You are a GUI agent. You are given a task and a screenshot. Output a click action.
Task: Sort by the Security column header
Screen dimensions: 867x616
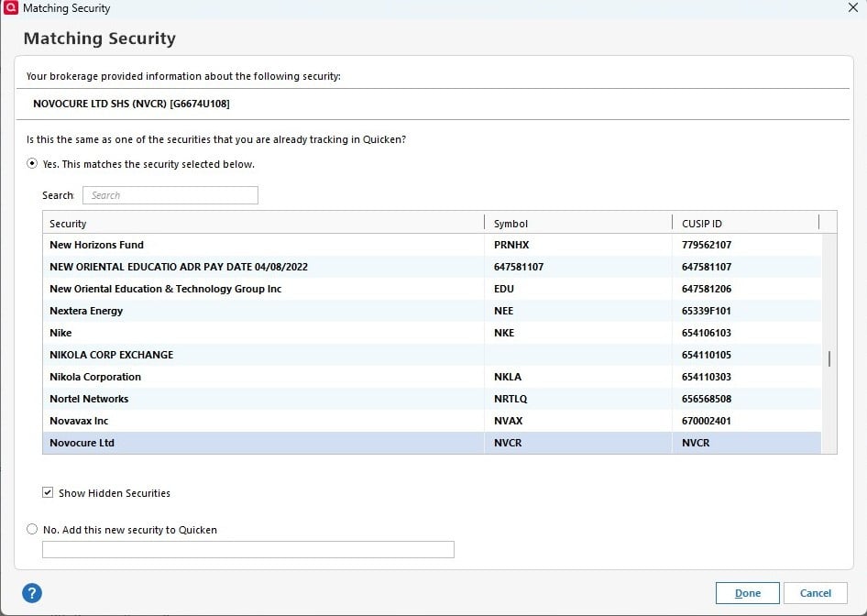[x=262, y=224]
